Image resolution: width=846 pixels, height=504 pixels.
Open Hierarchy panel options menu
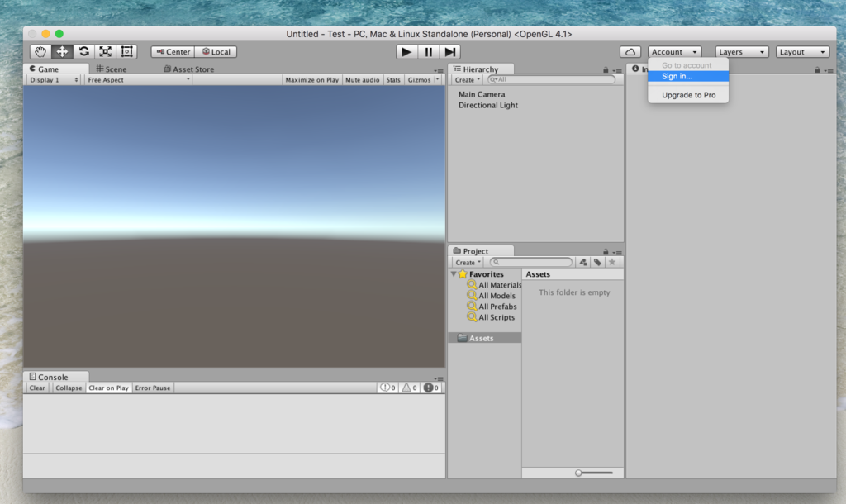[x=617, y=71]
